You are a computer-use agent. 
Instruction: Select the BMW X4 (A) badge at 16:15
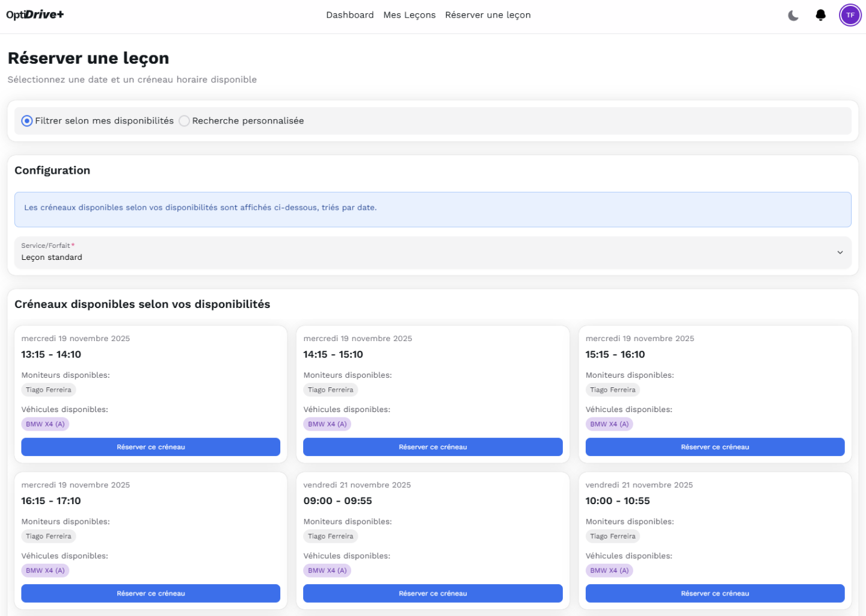pos(45,570)
